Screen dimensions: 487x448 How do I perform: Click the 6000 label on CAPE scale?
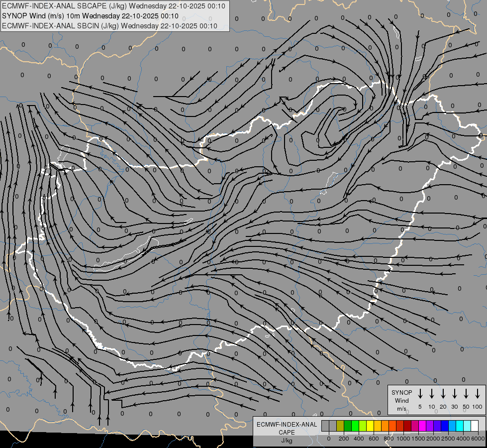(x=478, y=439)
